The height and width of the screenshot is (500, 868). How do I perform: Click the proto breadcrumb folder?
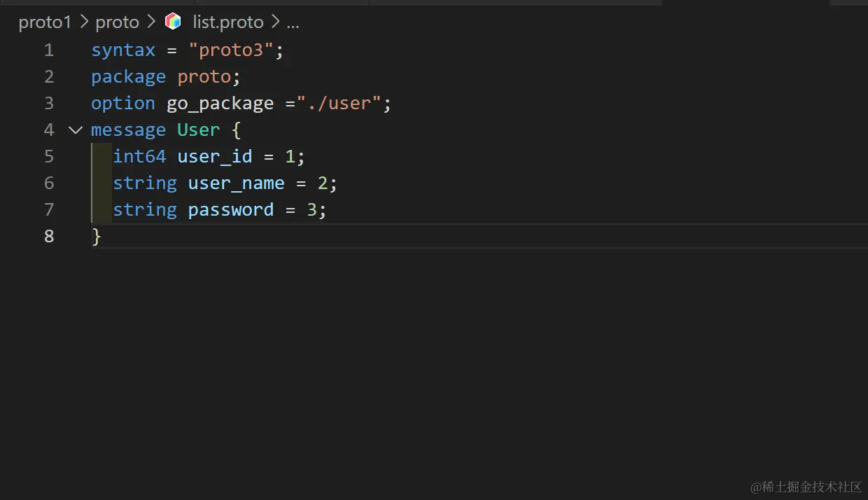coord(117,22)
